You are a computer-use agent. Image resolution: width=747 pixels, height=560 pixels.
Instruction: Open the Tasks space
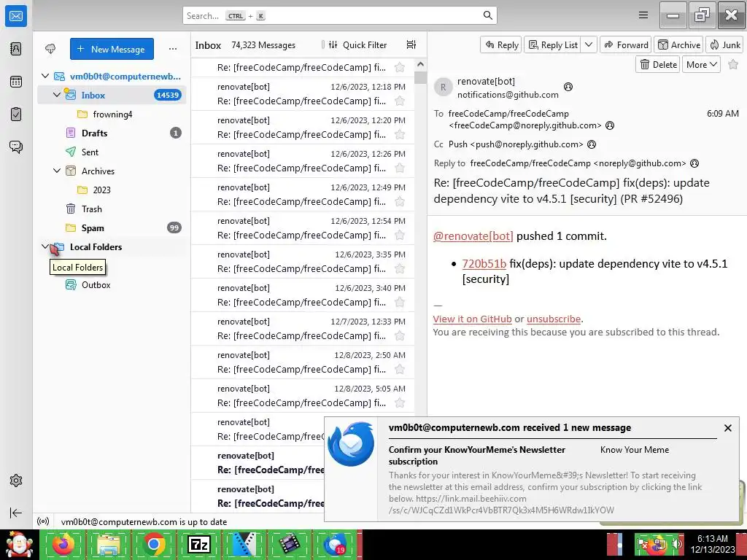16,114
